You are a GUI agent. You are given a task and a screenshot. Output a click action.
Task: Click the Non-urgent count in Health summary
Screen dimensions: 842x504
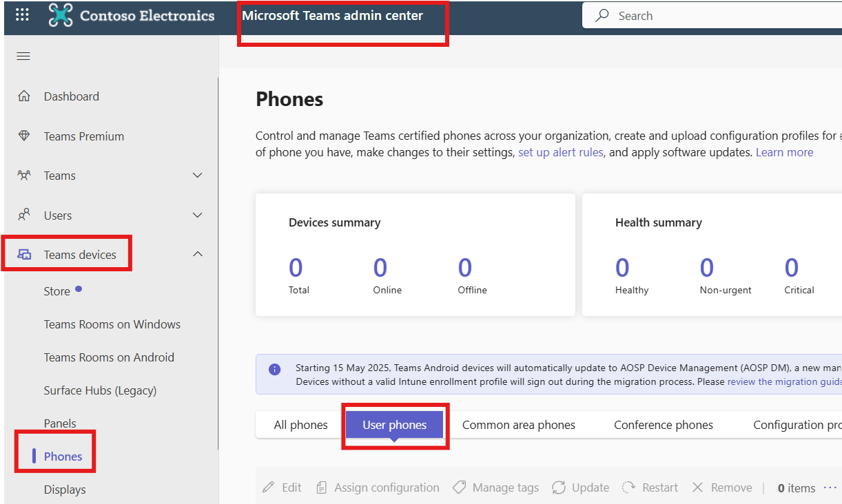pyautogui.click(x=707, y=267)
